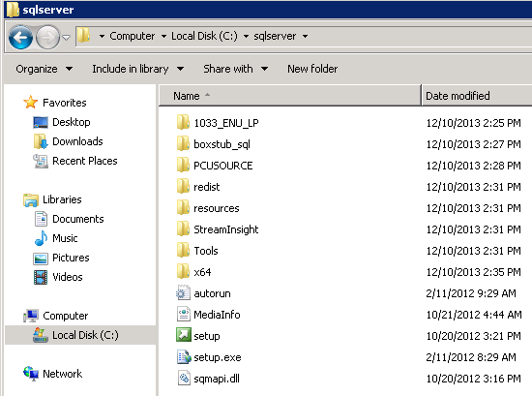Open the Documents library
This screenshot has height=396, width=532.
pos(78,219)
